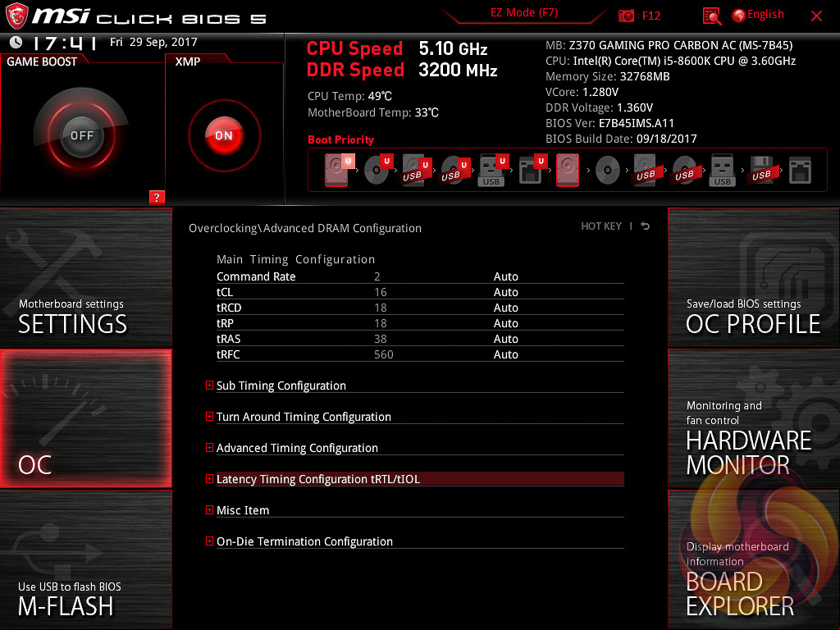
Task: Open the OC overclocking panel
Action: point(85,418)
